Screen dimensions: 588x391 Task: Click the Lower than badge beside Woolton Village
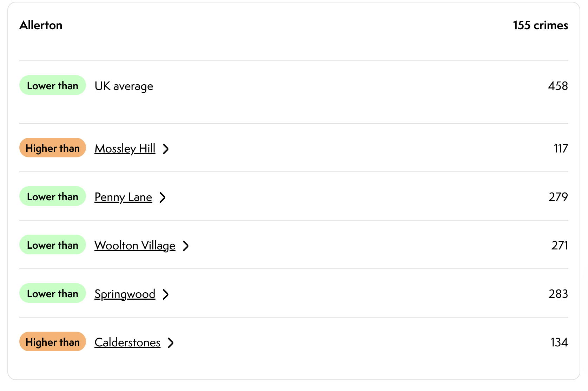pos(53,245)
